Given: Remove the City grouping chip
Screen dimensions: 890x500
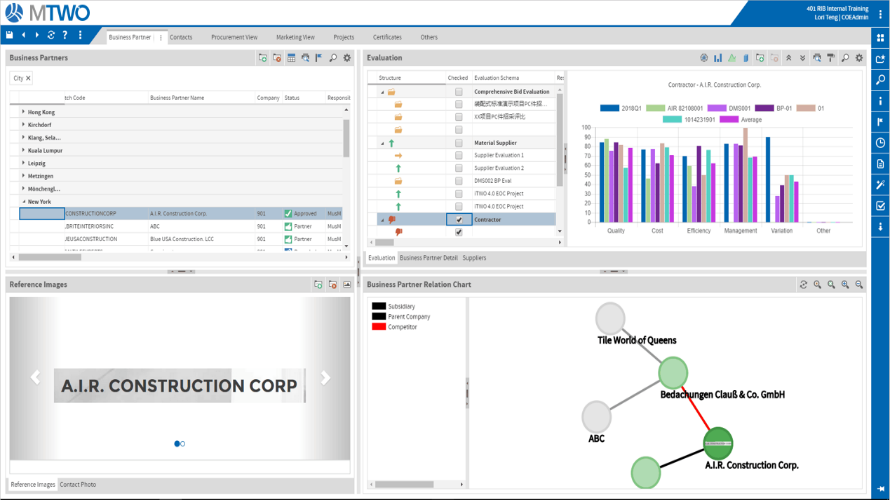Looking at the screenshot, I should click(28, 78).
